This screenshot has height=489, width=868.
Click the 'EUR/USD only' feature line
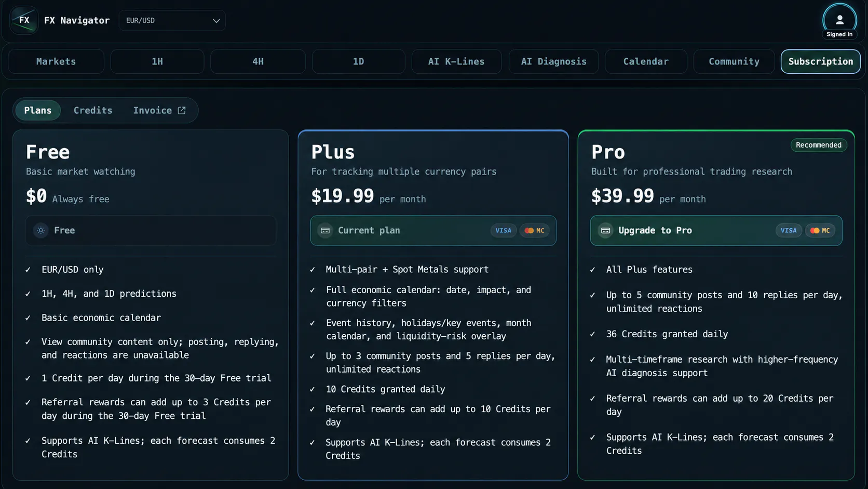pyautogui.click(x=73, y=270)
